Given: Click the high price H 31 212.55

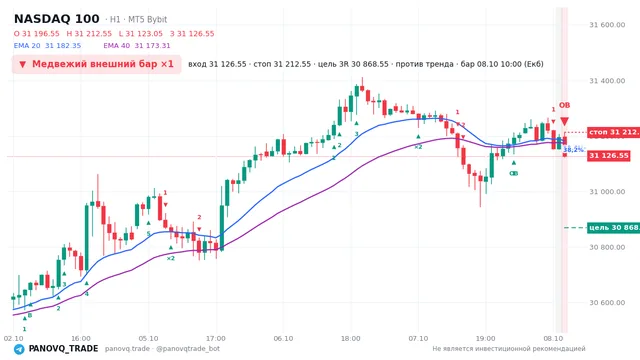Looking at the screenshot, I should [x=89, y=33].
